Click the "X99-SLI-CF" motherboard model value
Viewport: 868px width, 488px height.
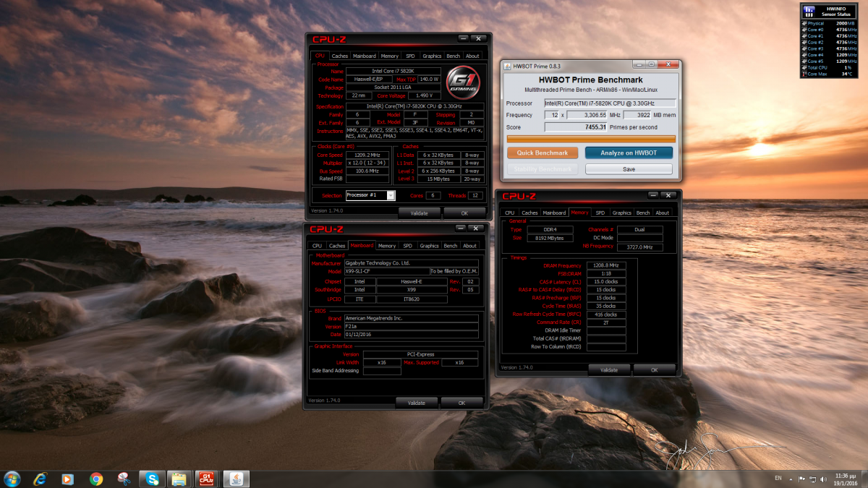[x=387, y=271]
